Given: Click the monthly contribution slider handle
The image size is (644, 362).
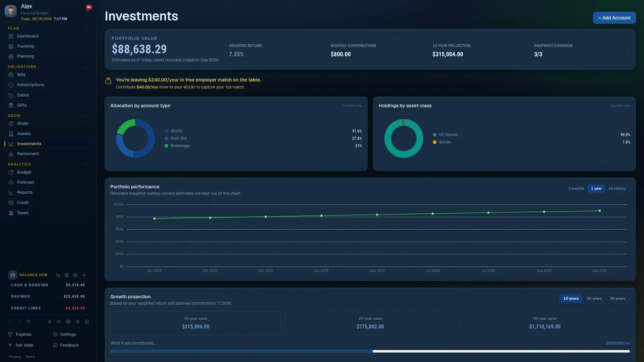Looking at the screenshot, I should point(370,351).
